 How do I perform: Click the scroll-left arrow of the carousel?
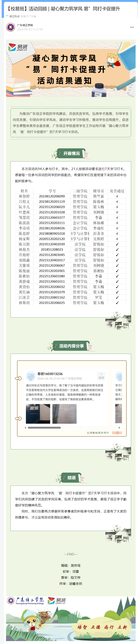pos(25,427)
